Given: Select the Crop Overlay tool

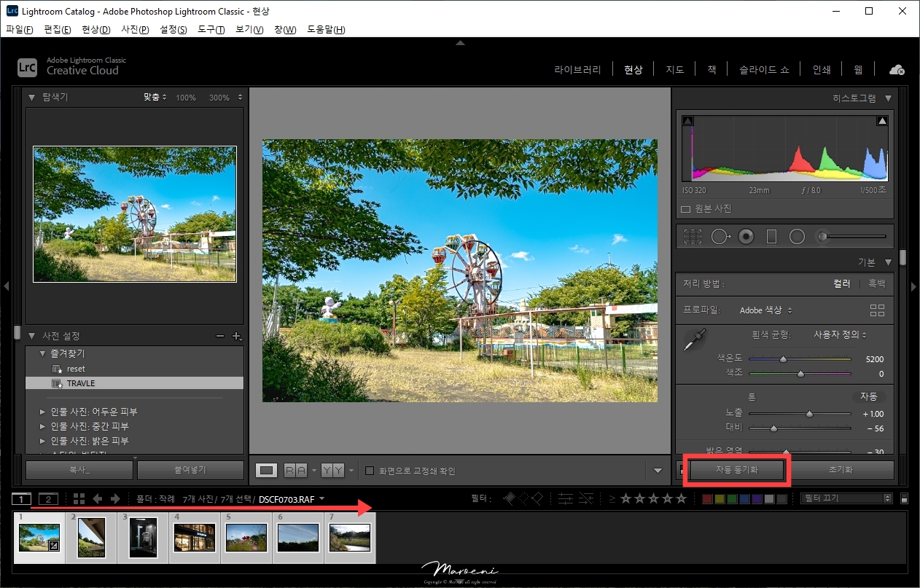Looking at the screenshot, I should pyautogui.click(x=693, y=236).
